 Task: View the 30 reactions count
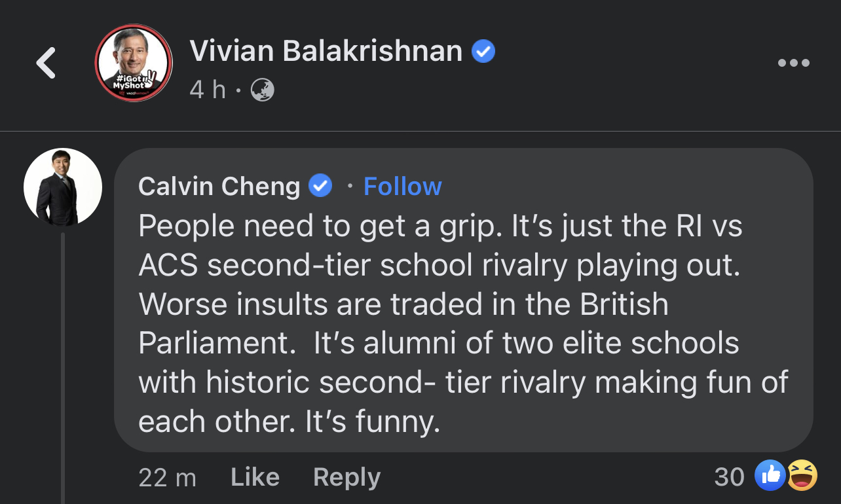click(729, 477)
